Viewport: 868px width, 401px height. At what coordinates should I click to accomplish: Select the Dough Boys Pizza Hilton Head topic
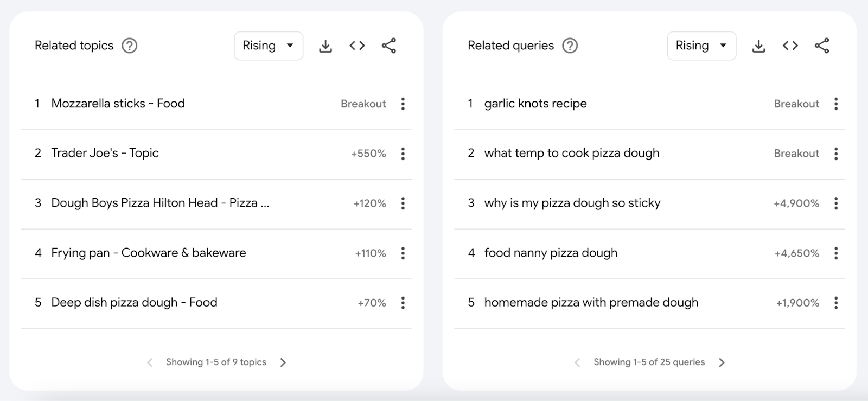[161, 203]
